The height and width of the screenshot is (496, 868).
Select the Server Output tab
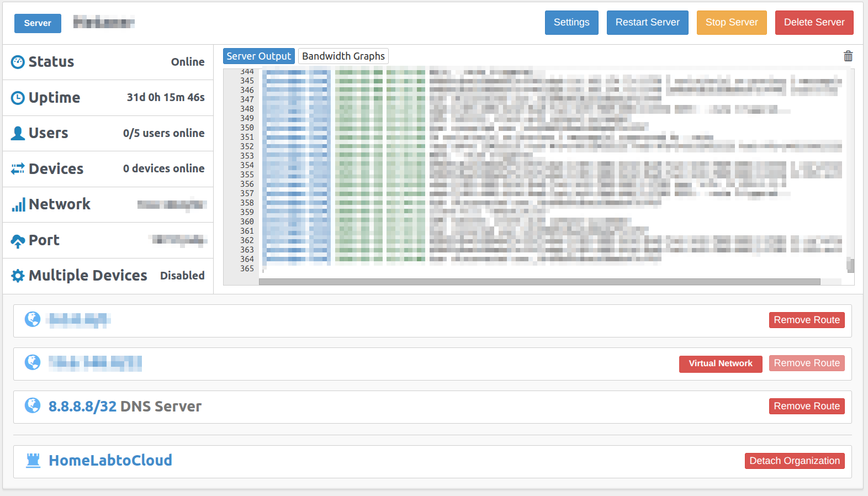point(258,56)
